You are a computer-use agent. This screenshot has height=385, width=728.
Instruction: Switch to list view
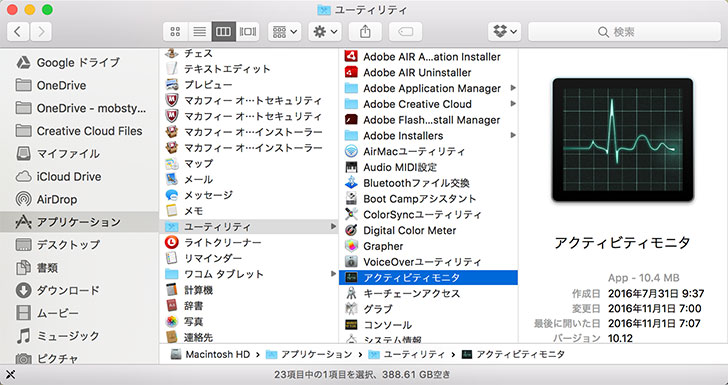[199, 32]
